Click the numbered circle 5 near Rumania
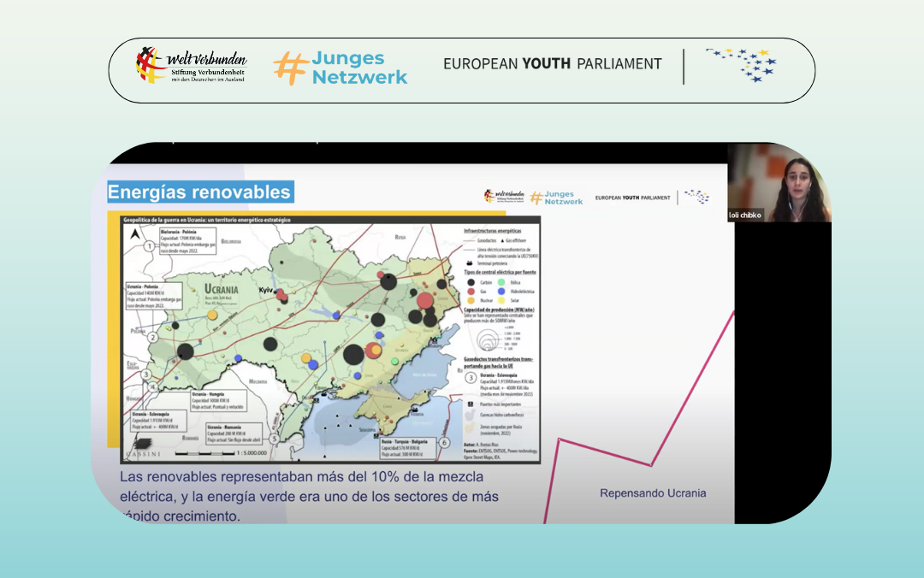 pyautogui.click(x=274, y=439)
